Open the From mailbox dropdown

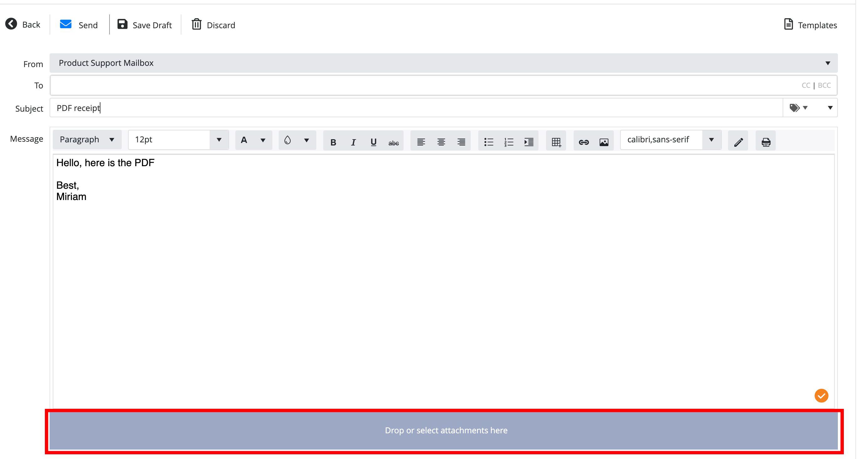click(443, 63)
